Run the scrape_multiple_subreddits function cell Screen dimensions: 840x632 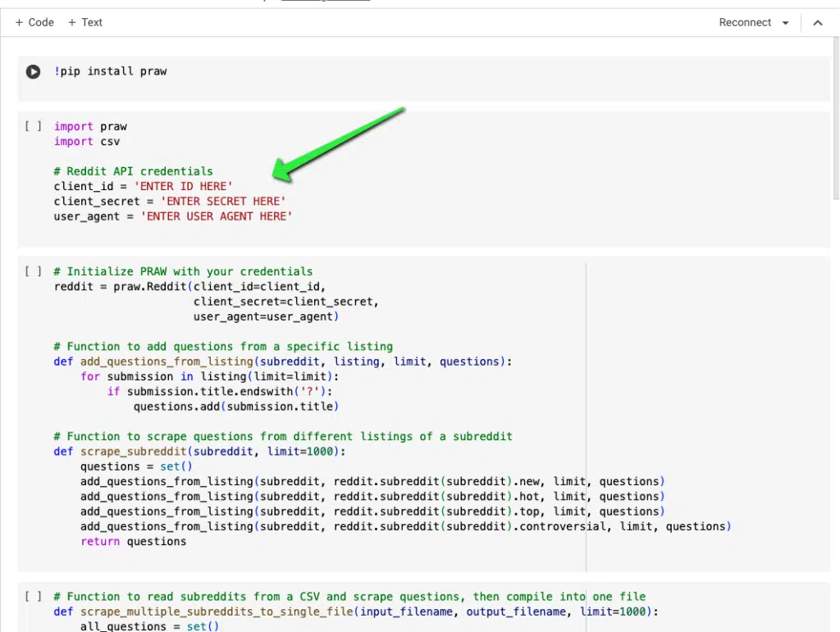click(33, 597)
